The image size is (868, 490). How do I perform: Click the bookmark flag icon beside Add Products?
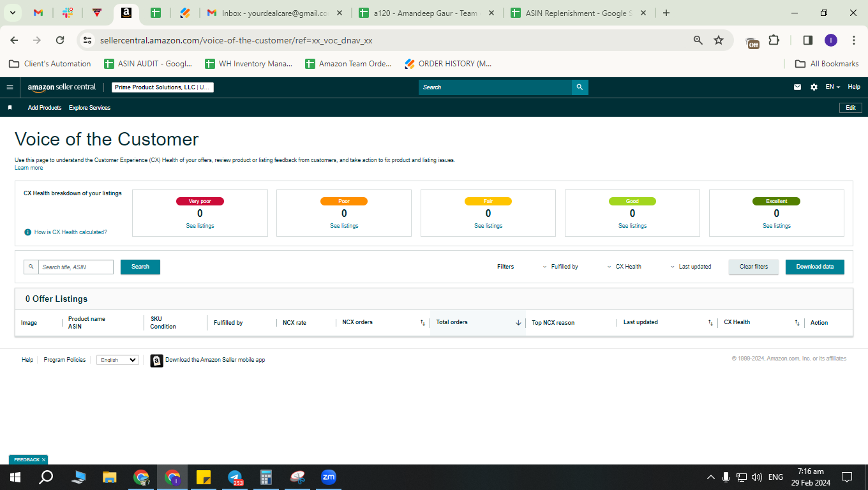click(10, 108)
